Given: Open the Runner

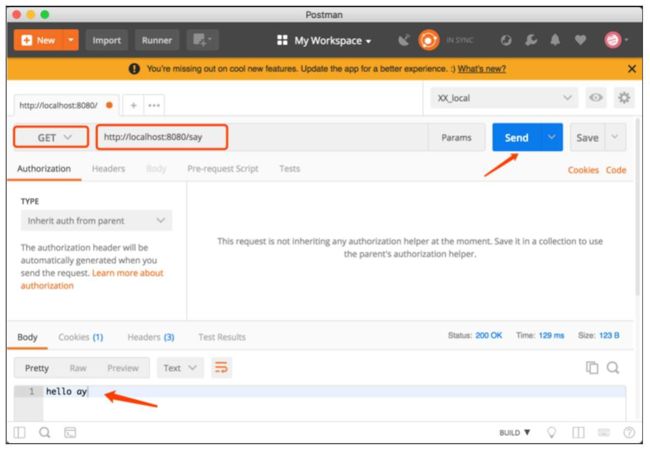Looking at the screenshot, I should pyautogui.click(x=157, y=40).
